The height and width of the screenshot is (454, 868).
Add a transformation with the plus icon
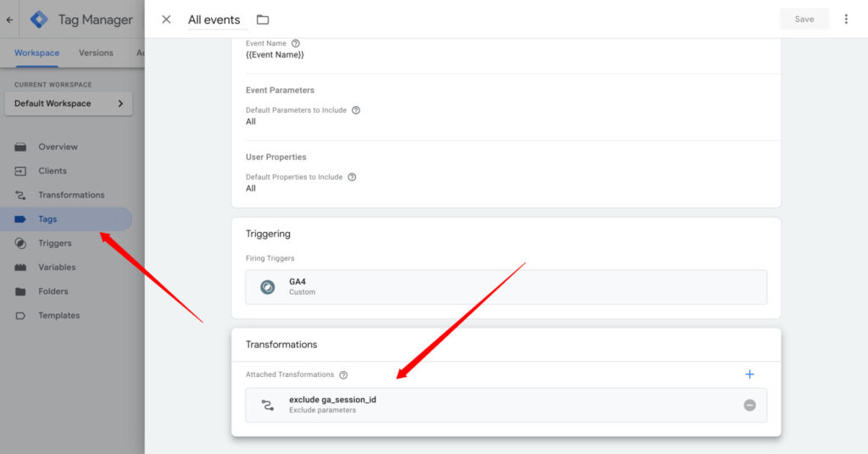pos(749,374)
